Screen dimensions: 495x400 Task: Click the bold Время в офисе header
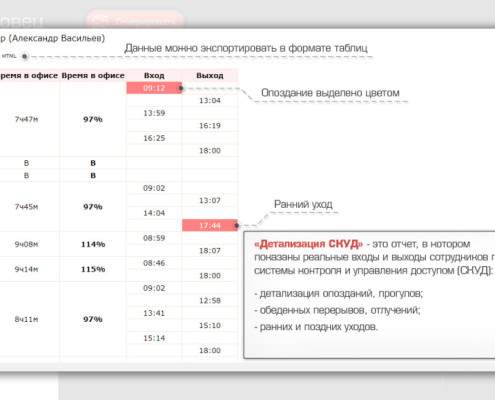93,76
